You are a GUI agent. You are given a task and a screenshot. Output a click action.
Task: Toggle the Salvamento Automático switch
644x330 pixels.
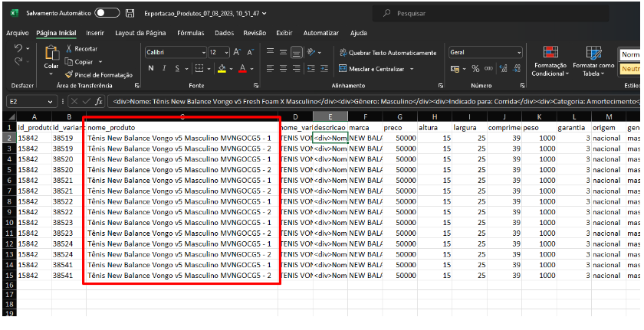coord(107,13)
